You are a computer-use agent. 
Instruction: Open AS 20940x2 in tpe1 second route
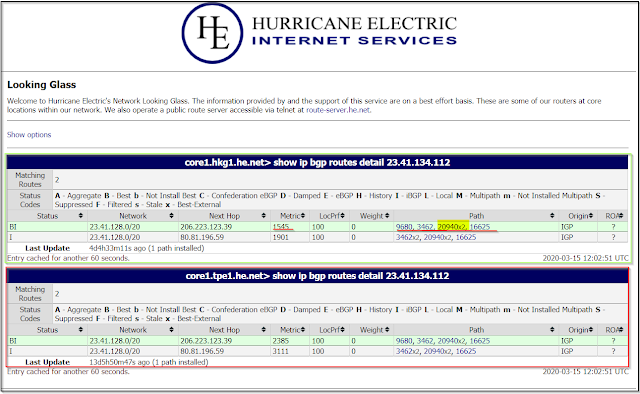[438, 351]
